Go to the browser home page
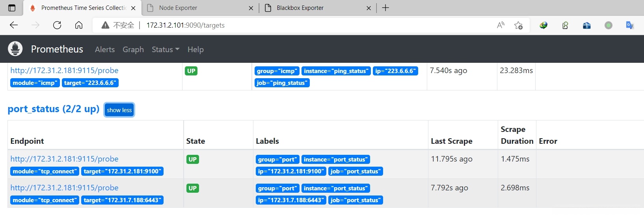The height and width of the screenshot is (218, 644). point(79,25)
